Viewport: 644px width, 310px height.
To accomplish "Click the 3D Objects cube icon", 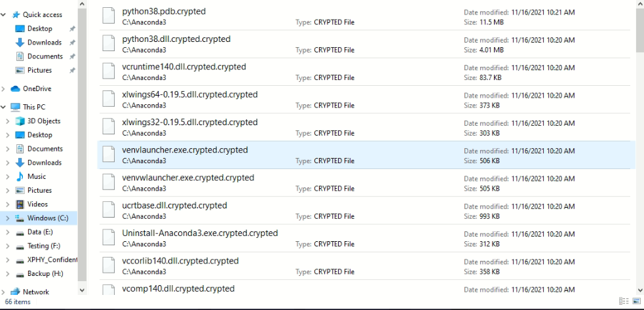I will point(20,121).
